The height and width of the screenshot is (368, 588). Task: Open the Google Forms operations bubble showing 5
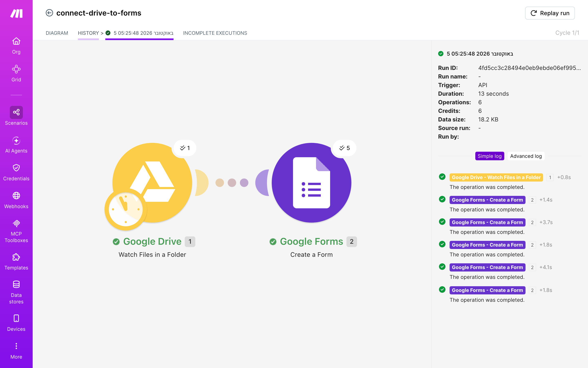pyautogui.click(x=344, y=148)
